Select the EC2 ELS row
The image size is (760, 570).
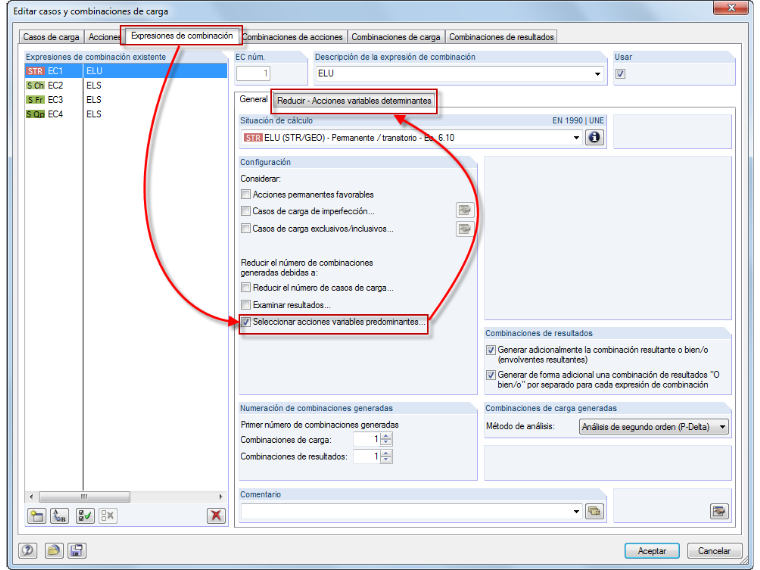point(126,85)
